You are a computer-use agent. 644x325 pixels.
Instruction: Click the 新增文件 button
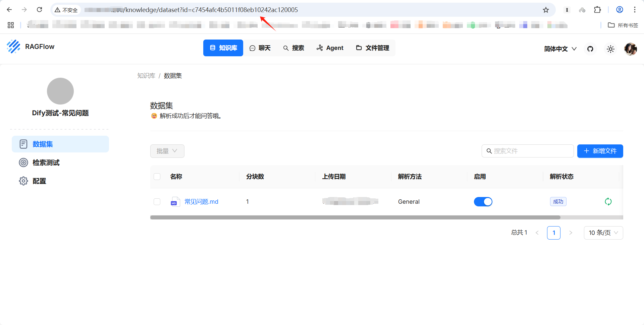[600, 151]
